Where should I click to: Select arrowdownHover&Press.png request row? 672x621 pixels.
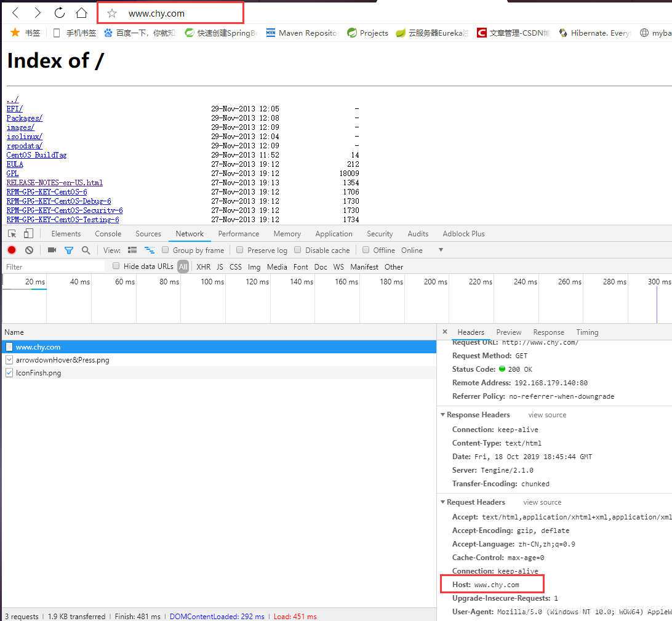click(x=219, y=360)
